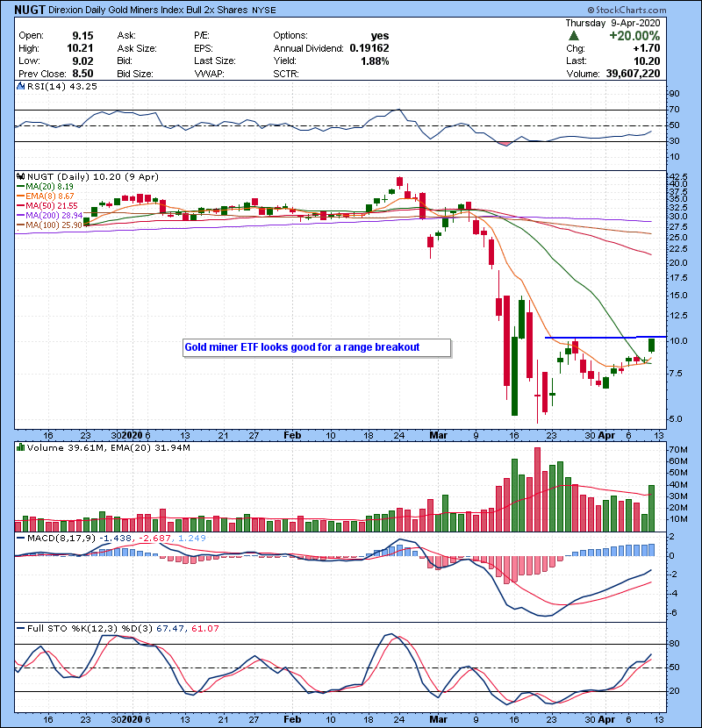Viewport: 702px width, 728px height.
Task: Click the +20.00% percent change value
Action: tap(634, 36)
